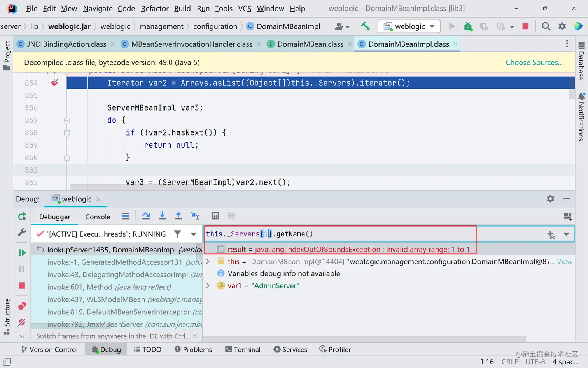The image size is (588, 368).
Task: Open thread selector dropdown arrow
Action: click(193, 234)
